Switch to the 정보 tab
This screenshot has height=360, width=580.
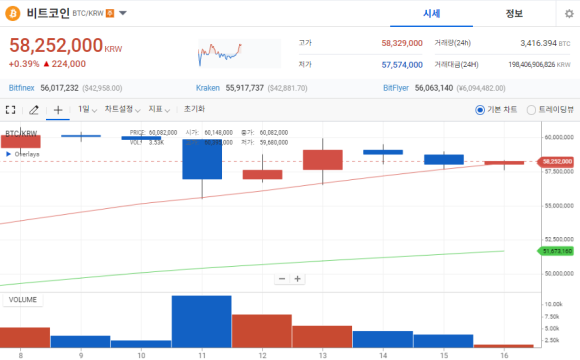point(514,14)
